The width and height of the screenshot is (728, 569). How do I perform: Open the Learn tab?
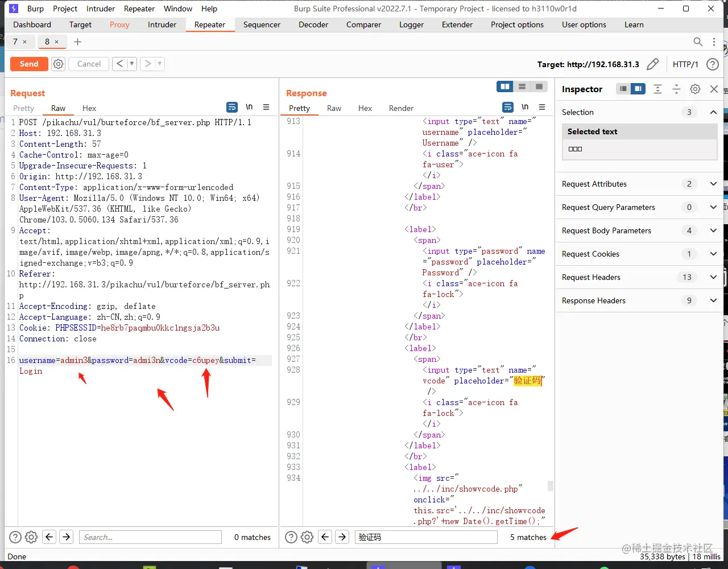[x=634, y=24]
